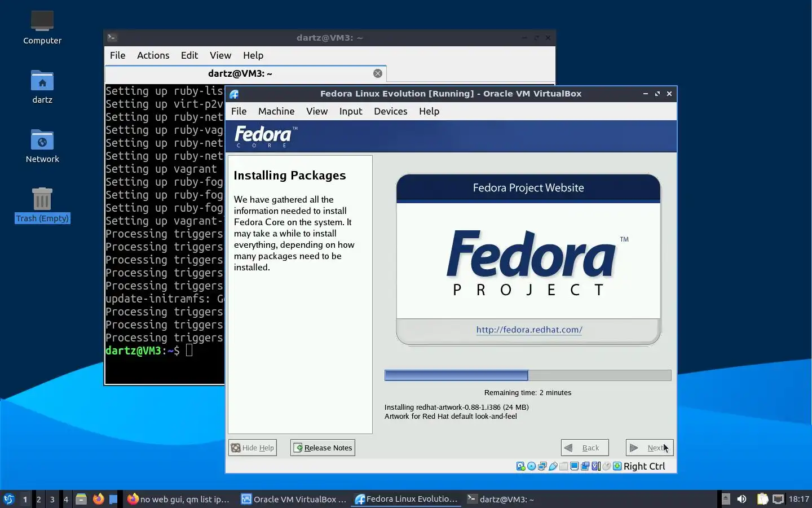Click the mouse integration indicator in VirtualBox status bar

607,466
